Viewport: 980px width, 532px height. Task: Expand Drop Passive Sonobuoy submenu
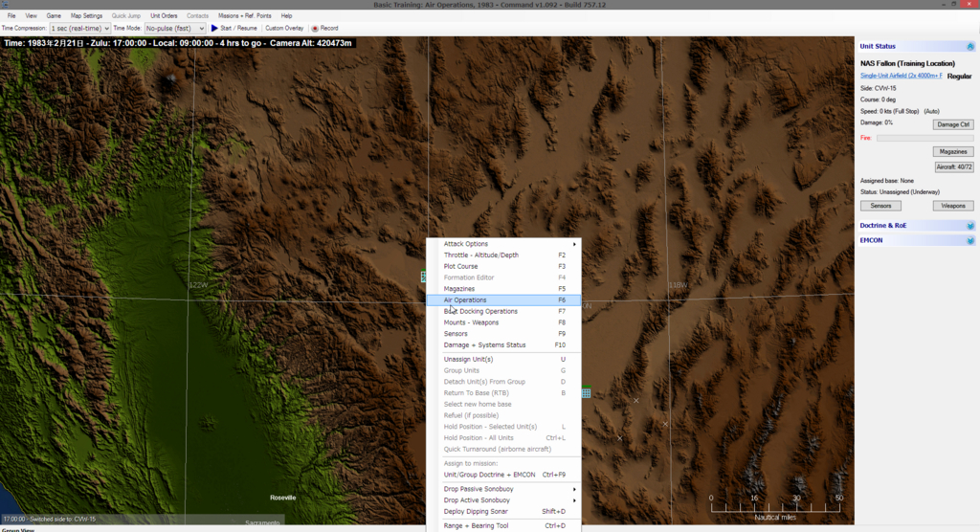574,489
